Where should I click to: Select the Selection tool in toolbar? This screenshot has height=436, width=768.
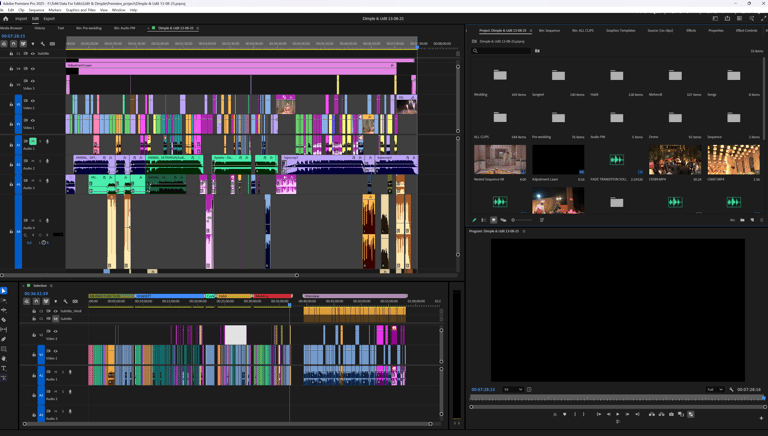(4, 291)
